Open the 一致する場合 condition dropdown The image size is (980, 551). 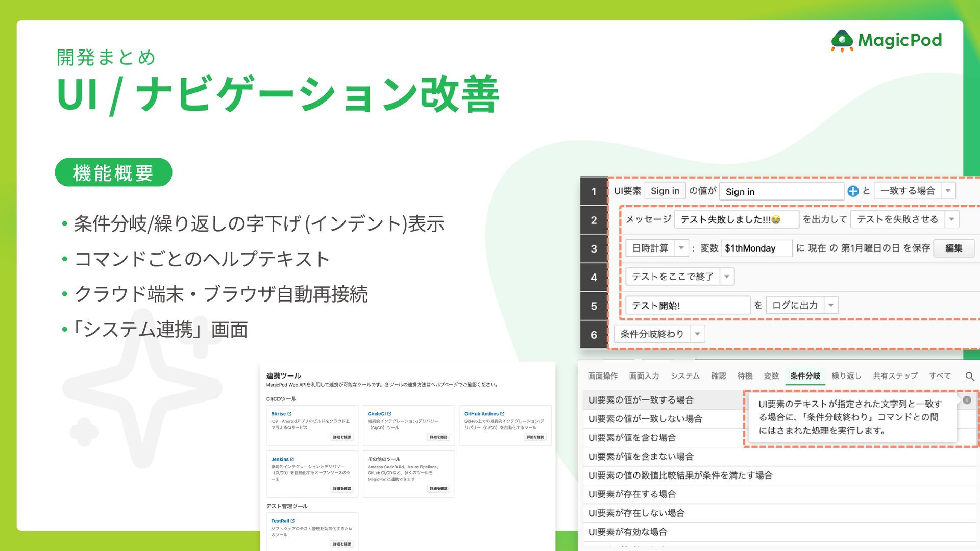[x=915, y=191]
